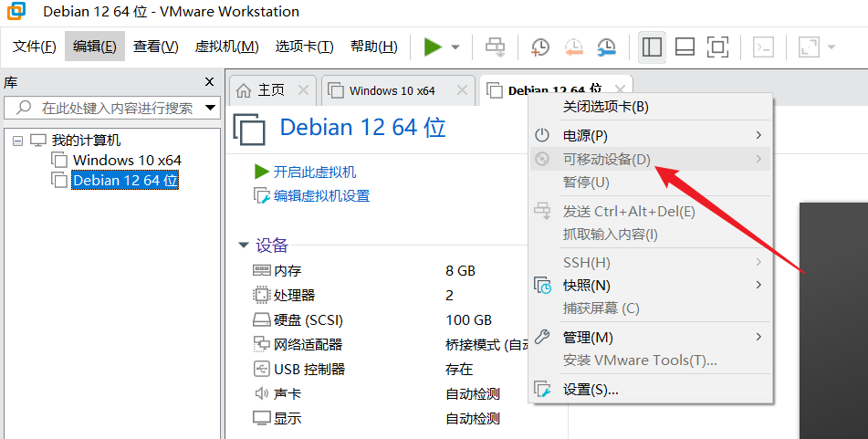This screenshot has height=439, width=868.
Task: Open the 文件(F) menu
Action: coord(35,47)
